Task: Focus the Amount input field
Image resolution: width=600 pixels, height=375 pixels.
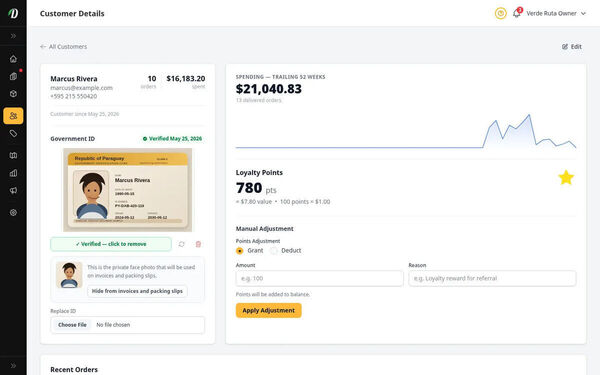Action: pos(320,279)
